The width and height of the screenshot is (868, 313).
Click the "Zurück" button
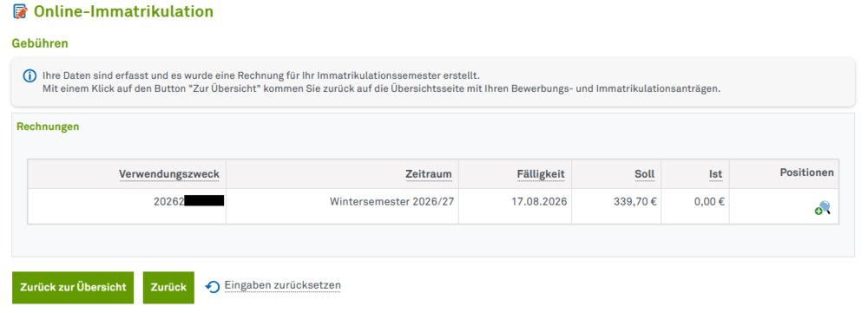168,288
